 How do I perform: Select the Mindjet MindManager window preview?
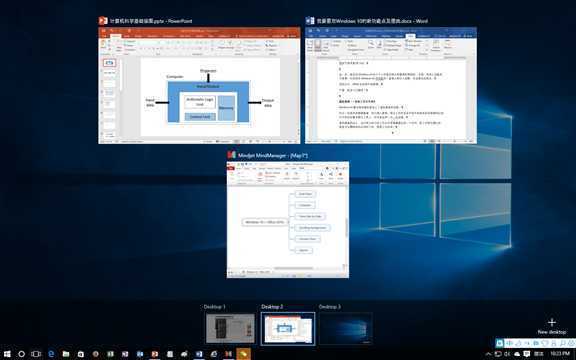[x=288, y=220]
